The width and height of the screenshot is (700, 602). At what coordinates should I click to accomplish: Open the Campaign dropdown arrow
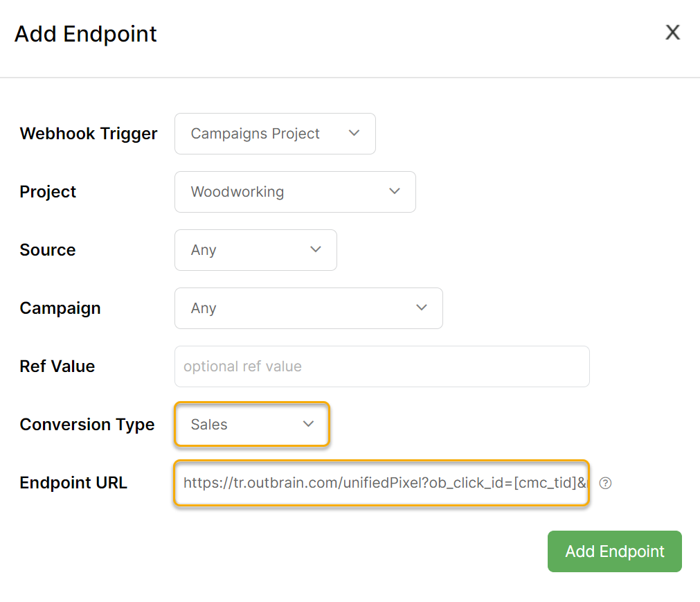(x=421, y=308)
